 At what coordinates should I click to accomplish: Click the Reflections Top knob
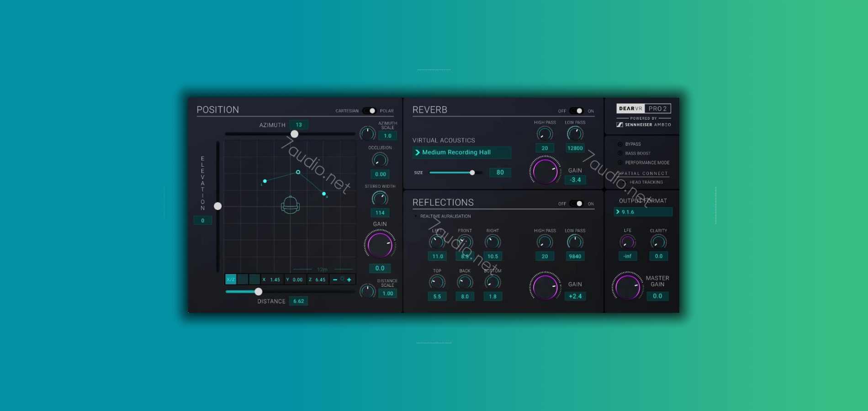(437, 282)
